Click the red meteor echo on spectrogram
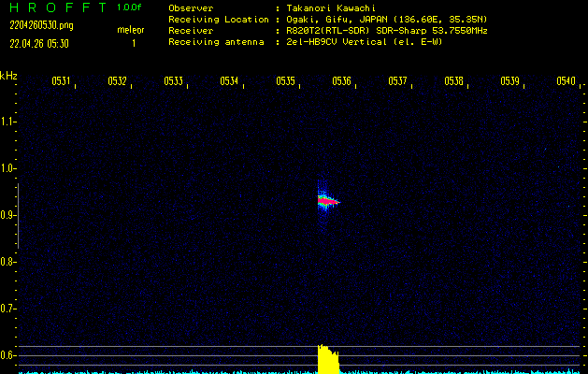588x374 pixels. point(327,201)
